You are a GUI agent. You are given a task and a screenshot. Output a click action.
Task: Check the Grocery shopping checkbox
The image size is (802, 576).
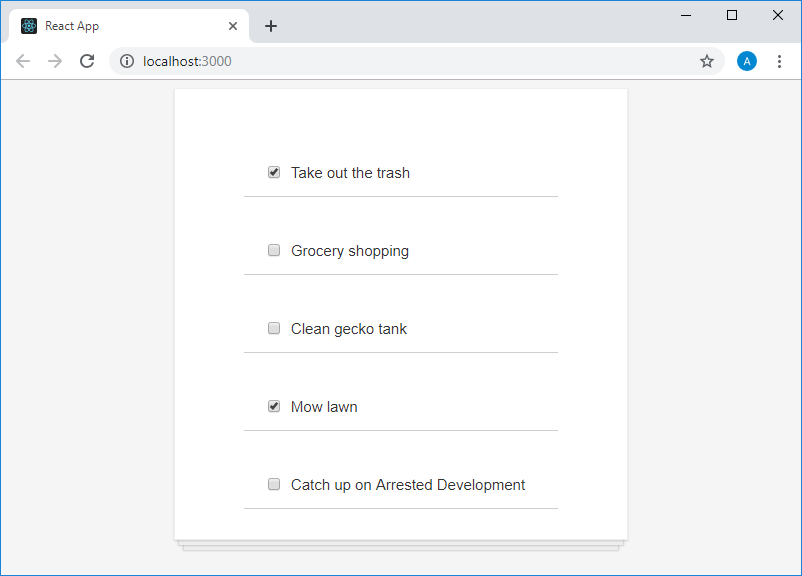(274, 250)
